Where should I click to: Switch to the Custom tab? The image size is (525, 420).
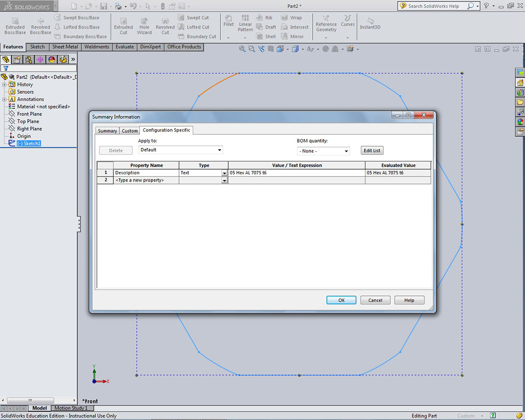(130, 131)
